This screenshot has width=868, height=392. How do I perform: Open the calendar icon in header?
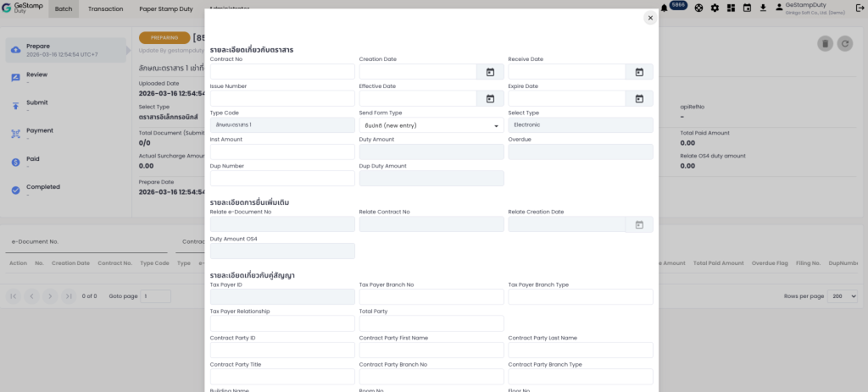pyautogui.click(x=747, y=8)
